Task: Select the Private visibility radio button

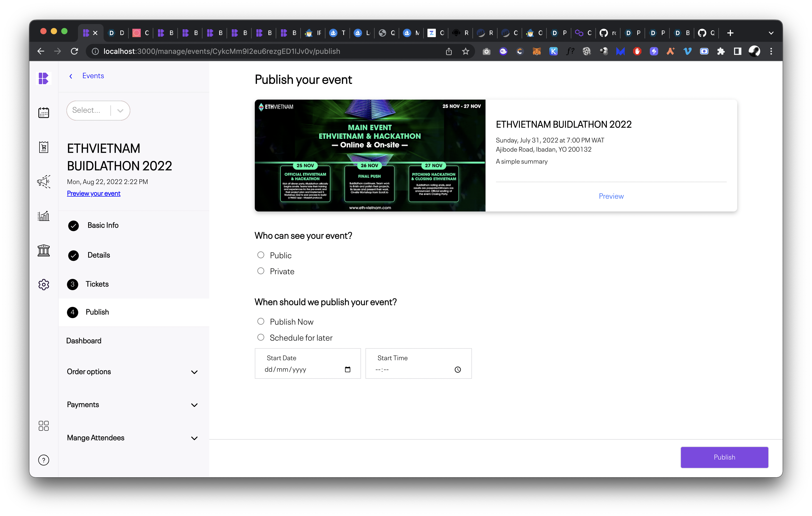Action: point(261,271)
